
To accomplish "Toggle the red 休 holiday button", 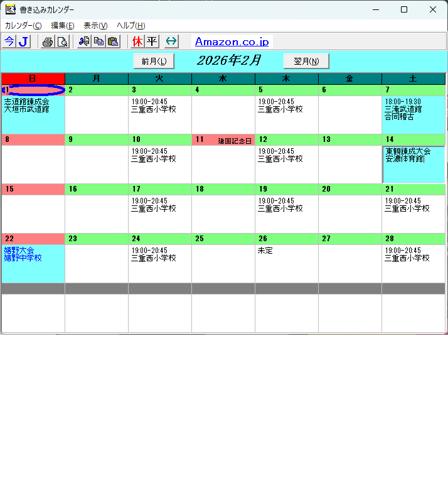I will (x=137, y=41).
